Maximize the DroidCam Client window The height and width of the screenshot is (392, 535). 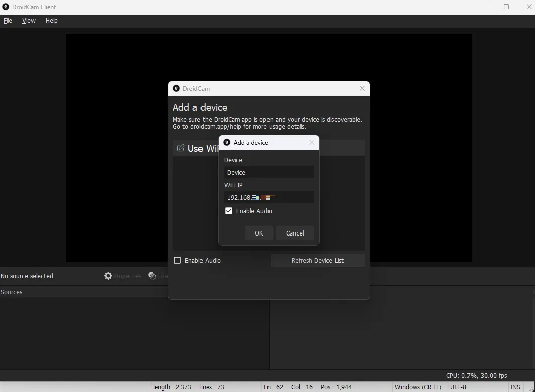[506, 7]
